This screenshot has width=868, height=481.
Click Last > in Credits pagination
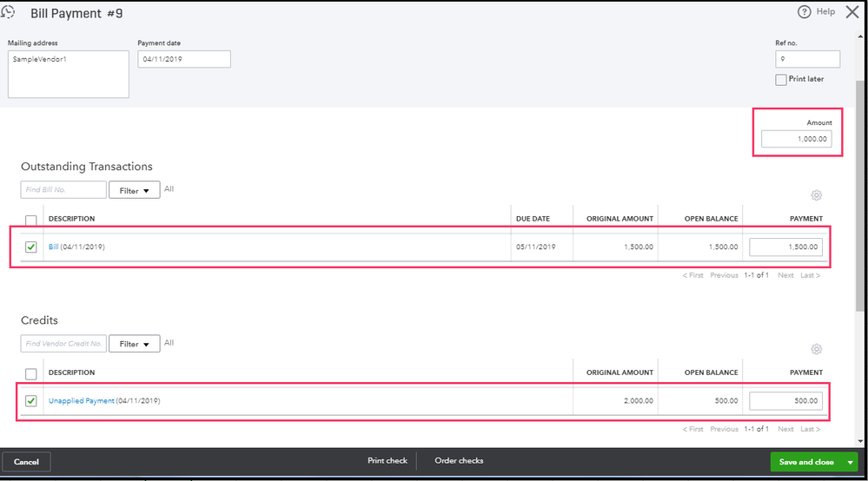click(810, 429)
